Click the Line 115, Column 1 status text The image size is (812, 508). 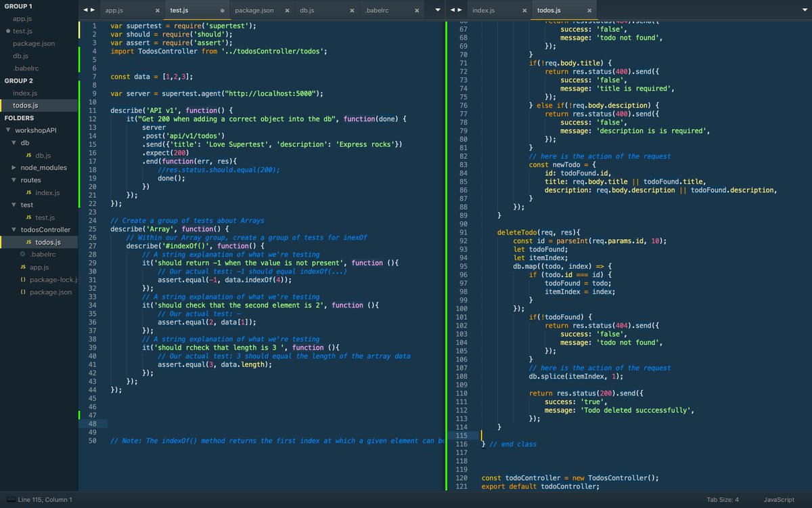pyautogui.click(x=45, y=500)
